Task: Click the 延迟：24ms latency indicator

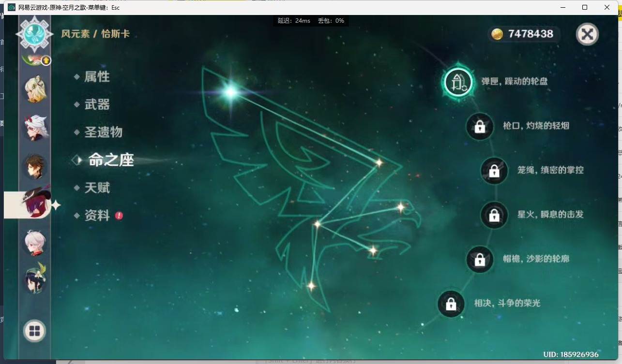Action: pos(294,21)
